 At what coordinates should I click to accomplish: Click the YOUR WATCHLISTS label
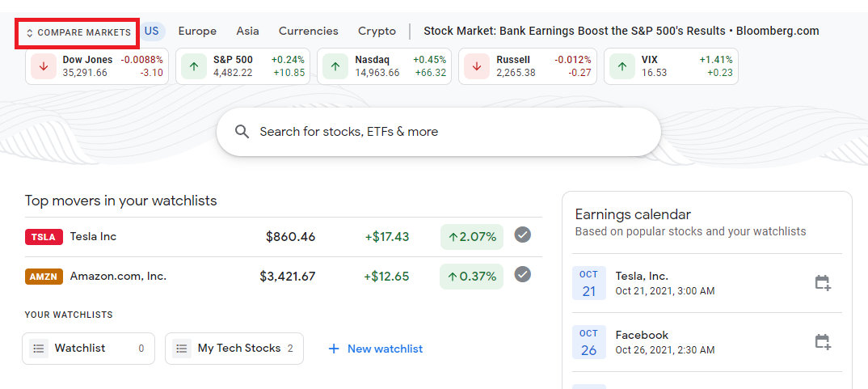(x=69, y=315)
